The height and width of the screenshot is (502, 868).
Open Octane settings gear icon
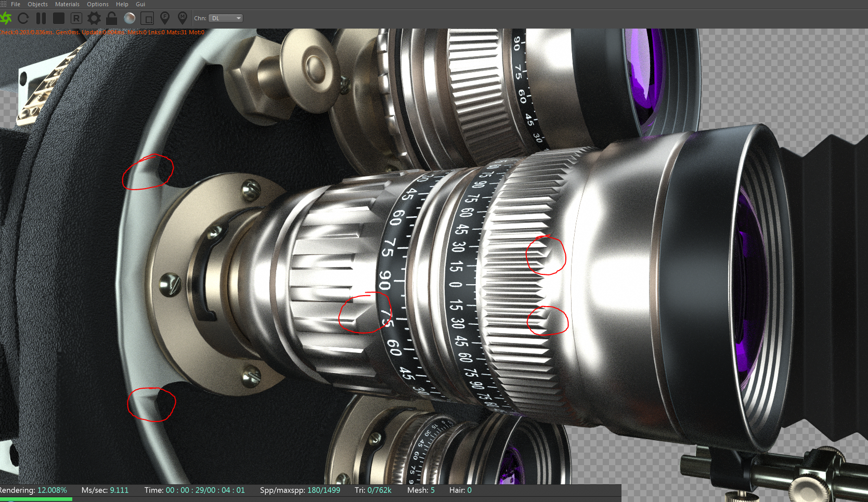[x=94, y=18]
